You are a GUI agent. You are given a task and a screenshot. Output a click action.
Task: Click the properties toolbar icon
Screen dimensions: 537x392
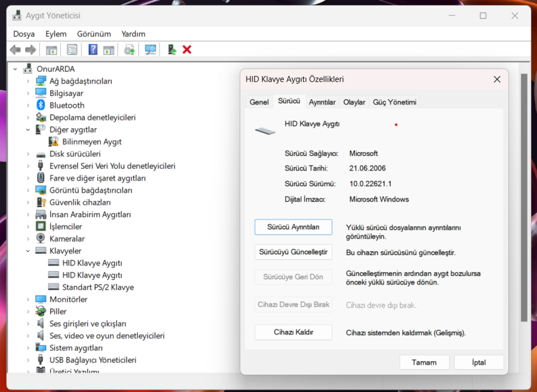(72, 50)
